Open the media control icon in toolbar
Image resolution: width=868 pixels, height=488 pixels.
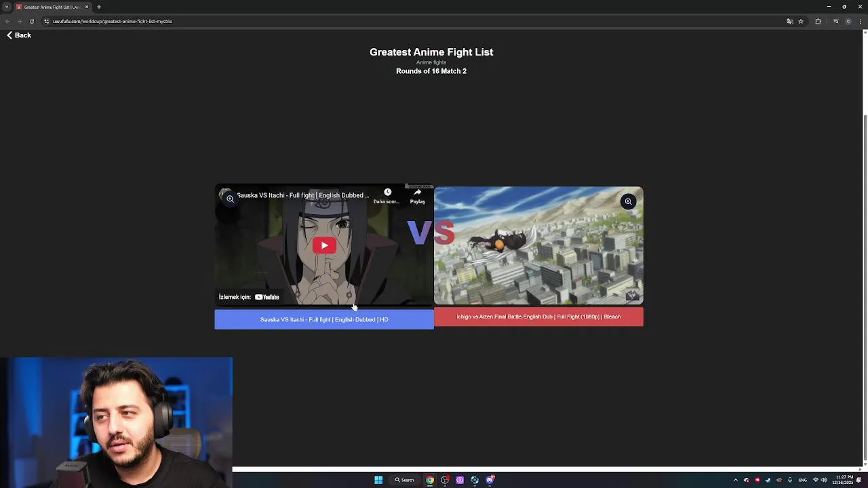(836, 21)
